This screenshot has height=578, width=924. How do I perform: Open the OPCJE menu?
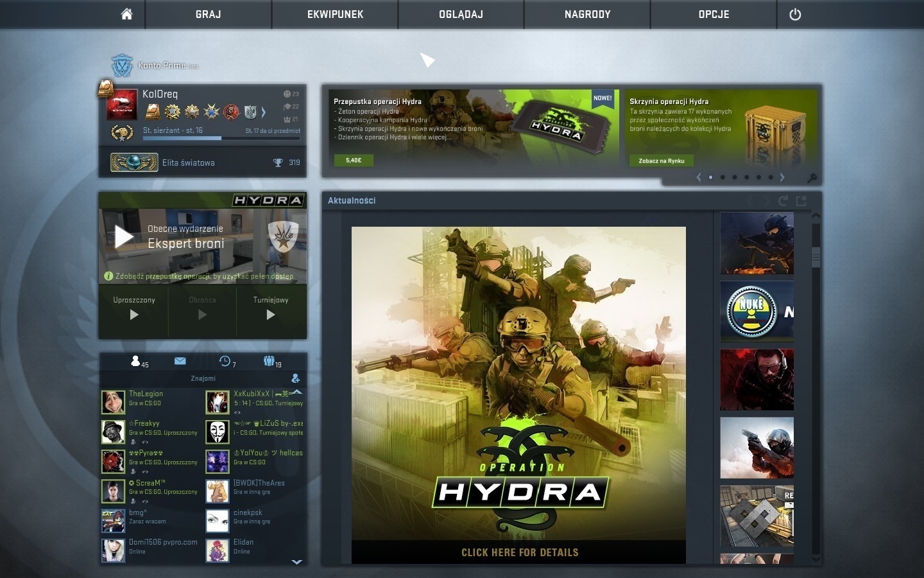coord(714,14)
